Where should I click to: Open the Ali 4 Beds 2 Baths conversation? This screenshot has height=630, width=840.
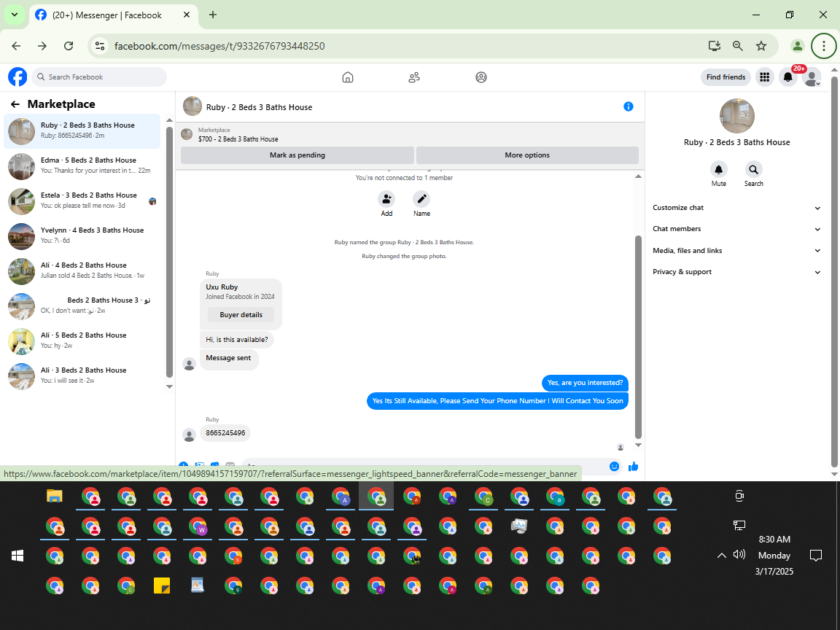tap(82, 271)
